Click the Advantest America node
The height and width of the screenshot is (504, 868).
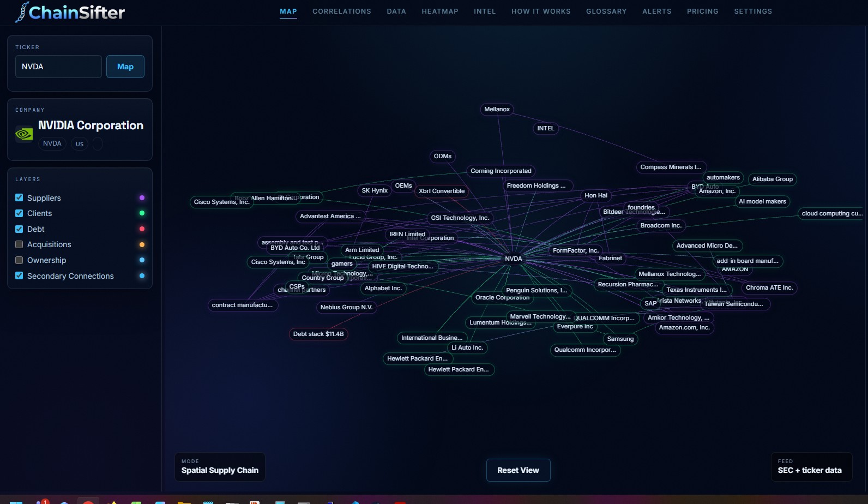point(330,216)
